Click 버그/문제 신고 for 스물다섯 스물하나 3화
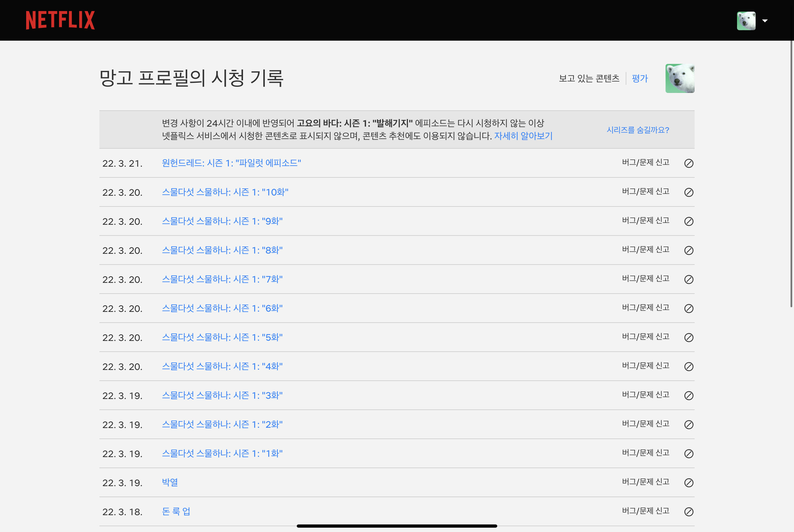This screenshot has height=532, width=794. click(645, 395)
